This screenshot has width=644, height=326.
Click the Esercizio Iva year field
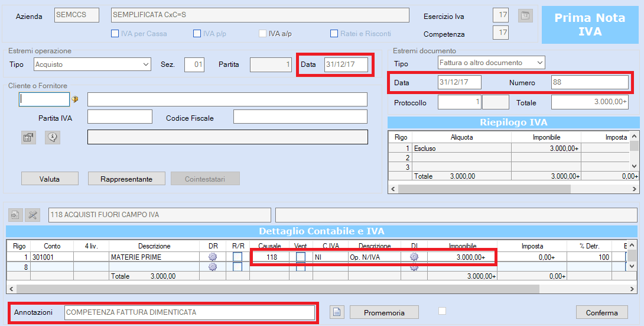point(500,15)
